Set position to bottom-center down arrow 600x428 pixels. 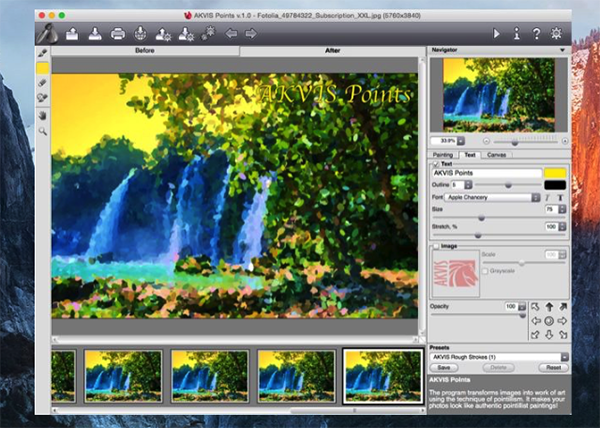549,335
